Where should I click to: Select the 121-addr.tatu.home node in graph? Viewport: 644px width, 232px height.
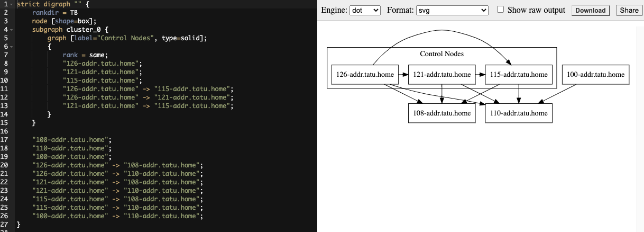pyautogui.click(x=441, y=75)
